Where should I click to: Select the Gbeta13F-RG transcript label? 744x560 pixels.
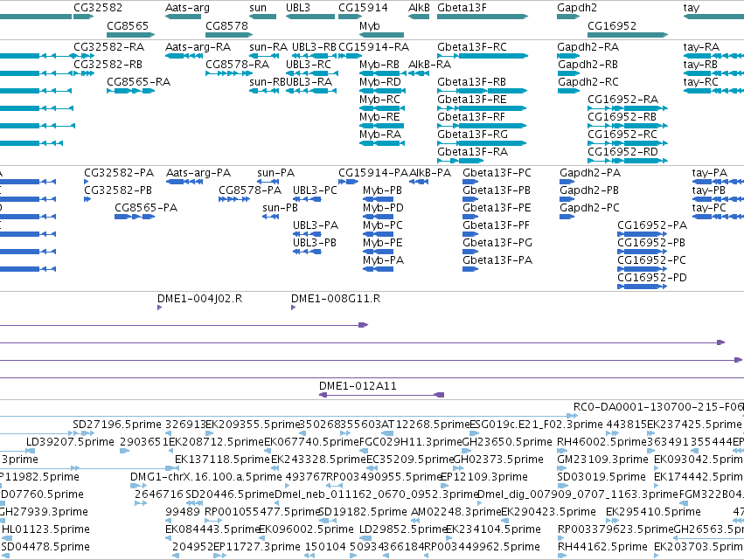click(473, 135)
